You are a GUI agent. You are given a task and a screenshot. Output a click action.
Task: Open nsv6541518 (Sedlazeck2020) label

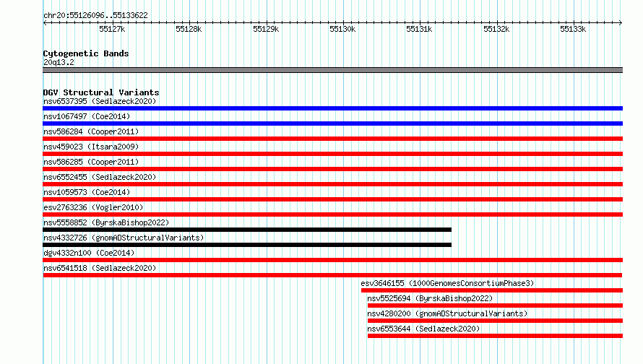(x=100, y=268)
